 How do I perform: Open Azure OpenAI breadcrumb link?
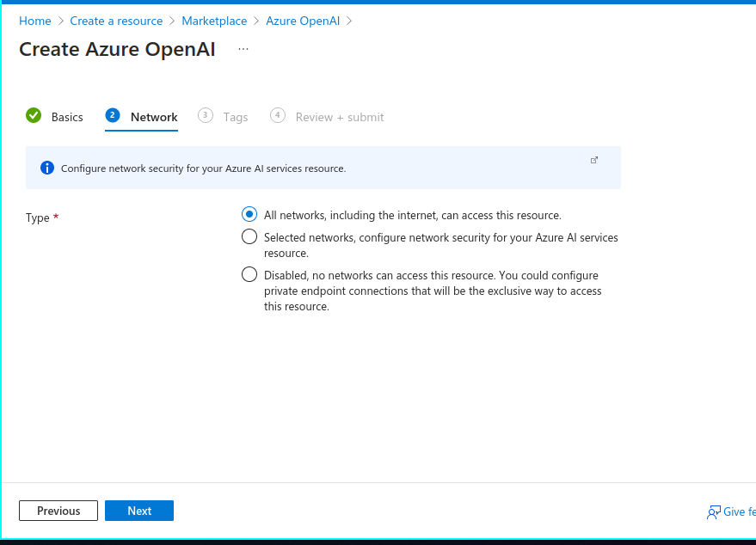[x=303, y=21]
